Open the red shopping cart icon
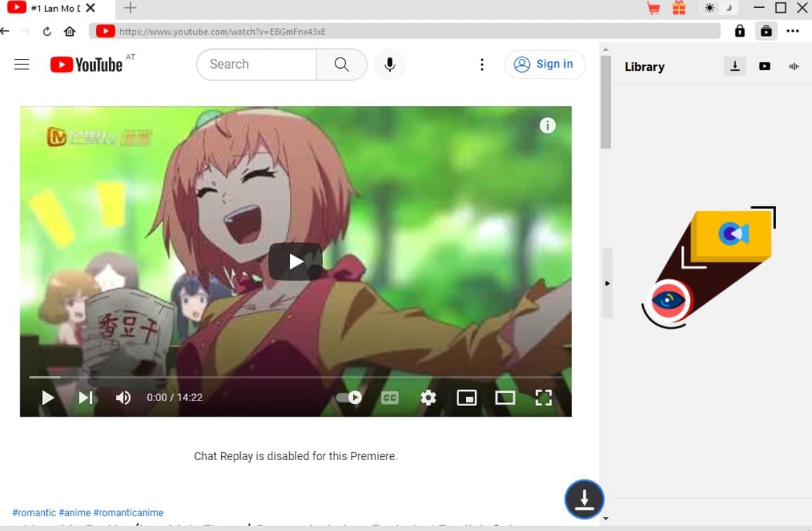Viewport: 812px width, 531px height. tap(653, 8)
